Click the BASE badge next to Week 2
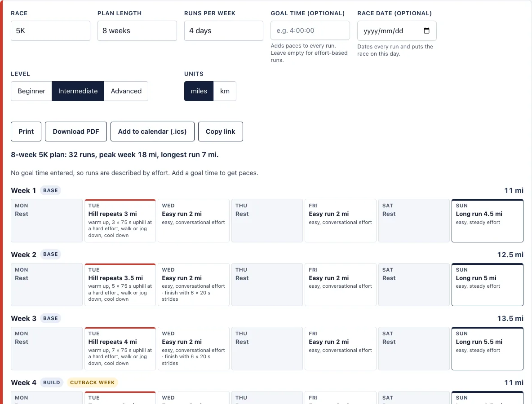Viewport: 532px width, 404px height. (51, 254)
